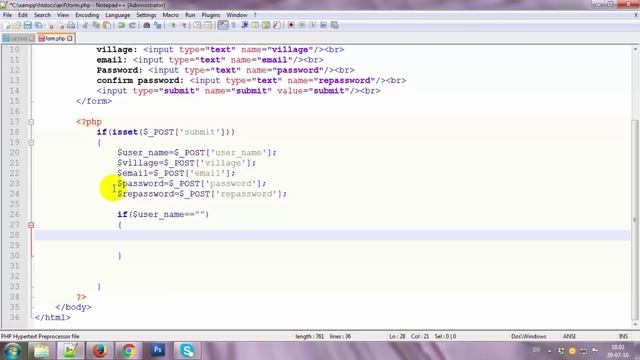Collapse fold marker on line 19
Image resolution: width=640 pixels, height=360 pixels.
click(x=31, y=142)
